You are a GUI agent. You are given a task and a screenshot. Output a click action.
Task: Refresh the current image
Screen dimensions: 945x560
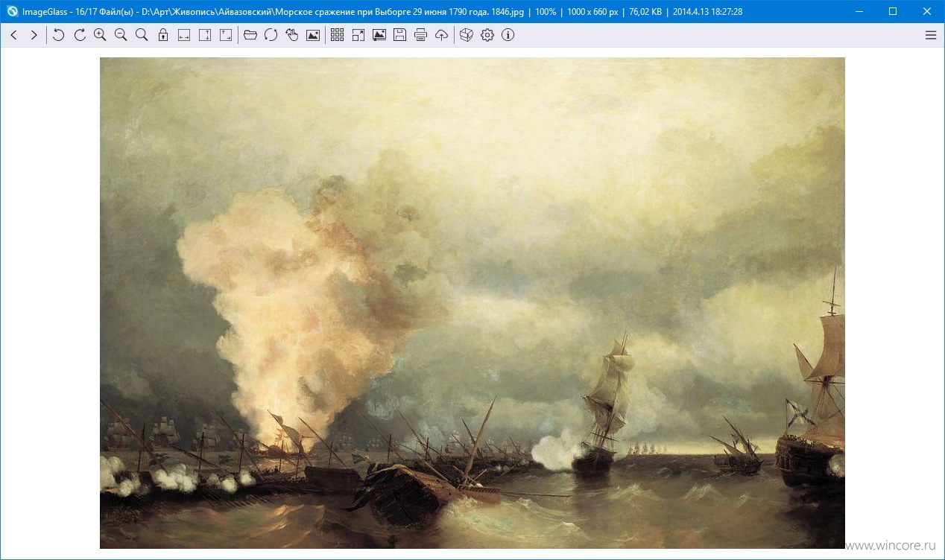271,35
